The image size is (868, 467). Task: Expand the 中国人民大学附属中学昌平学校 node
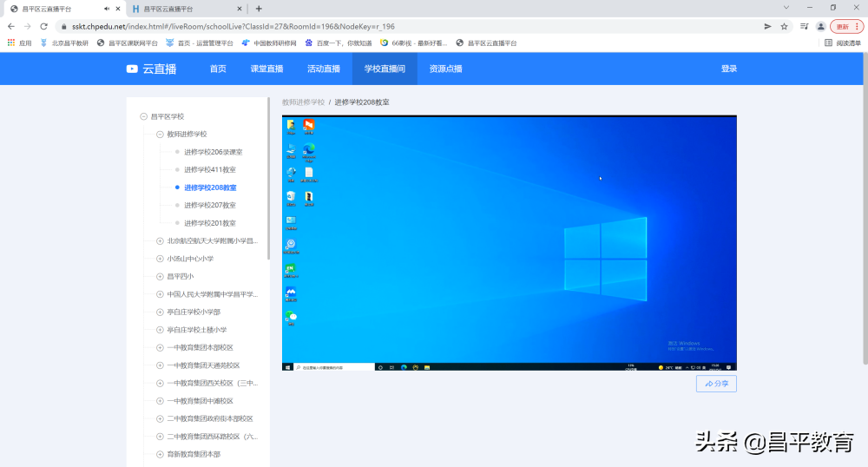pyautogui.click(x=160, y=294)
